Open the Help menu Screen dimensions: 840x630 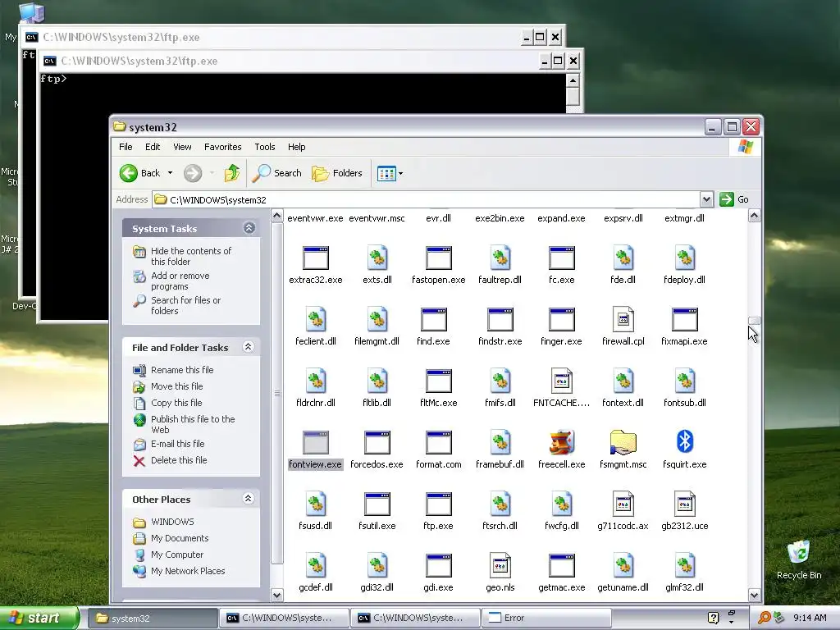click(296, 147)
